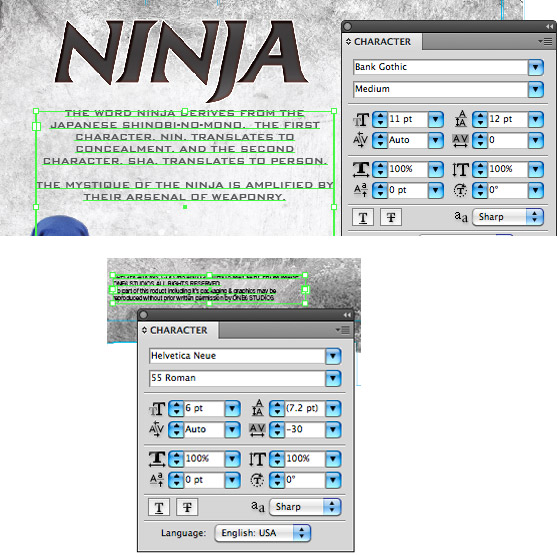Viewport: 557px width, 557px height.
Task: Adjust the 12 pt leading stepper
Action: point(480,119)
